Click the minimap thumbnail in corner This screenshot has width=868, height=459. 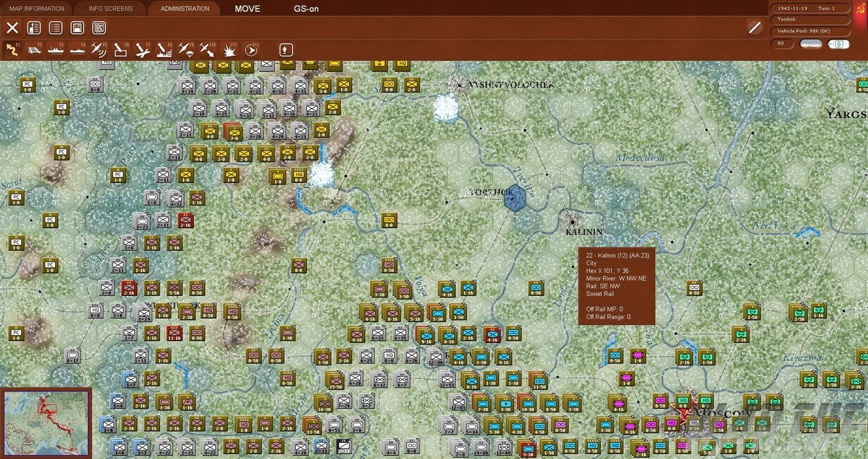[46, 423]
